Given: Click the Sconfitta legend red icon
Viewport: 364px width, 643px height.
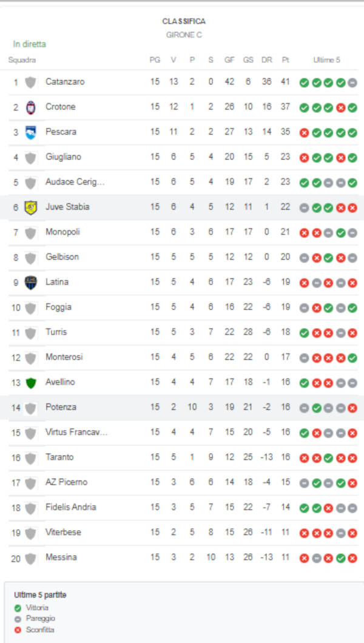Looking at the screenshot, I should pos(17,630).
